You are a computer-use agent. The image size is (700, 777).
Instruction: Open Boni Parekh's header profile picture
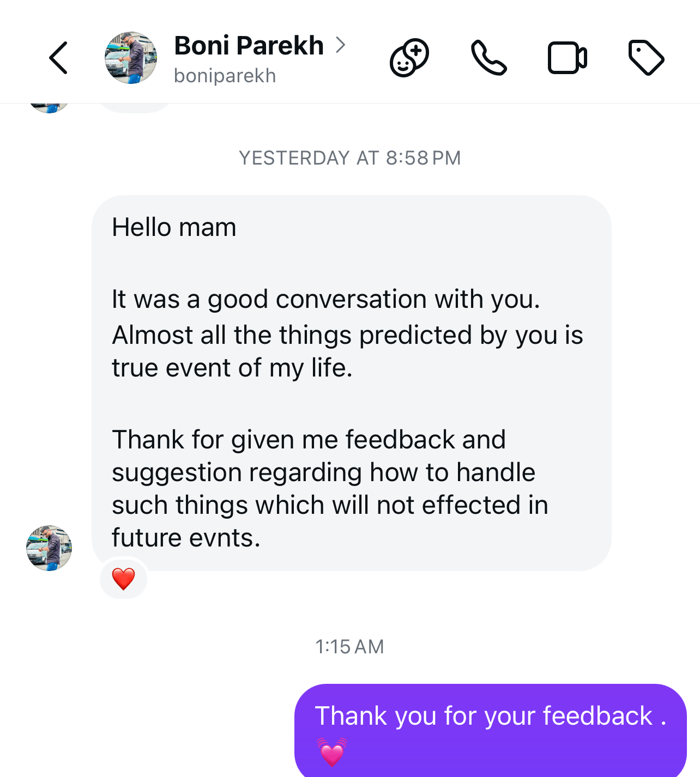pyautogui.click(x=131, y=58)
